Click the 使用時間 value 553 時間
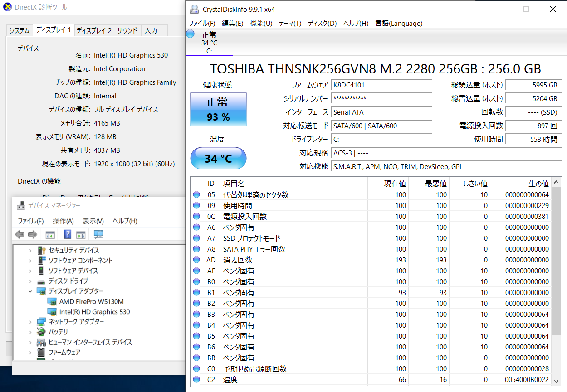This screenshot has height=392, width=567. (x=533, y=139)
